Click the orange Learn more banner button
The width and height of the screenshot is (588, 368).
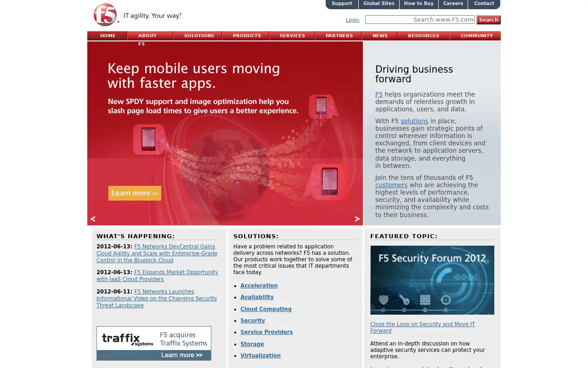[x=135, y=193]
